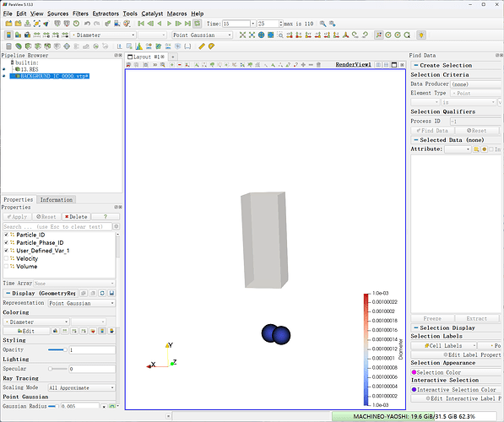Maximize the RenderView1 layout icon
This screenshot has width=504, height=422.
394,65
